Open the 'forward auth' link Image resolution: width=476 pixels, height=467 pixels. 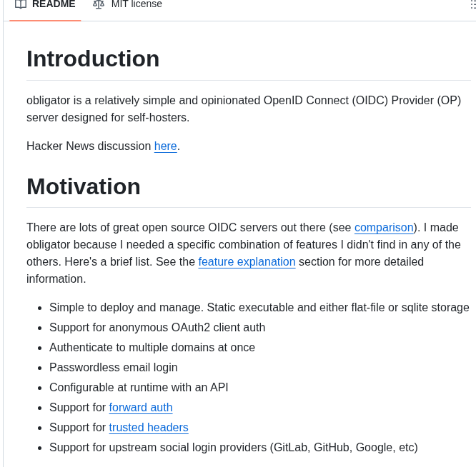tap(141, 407)
